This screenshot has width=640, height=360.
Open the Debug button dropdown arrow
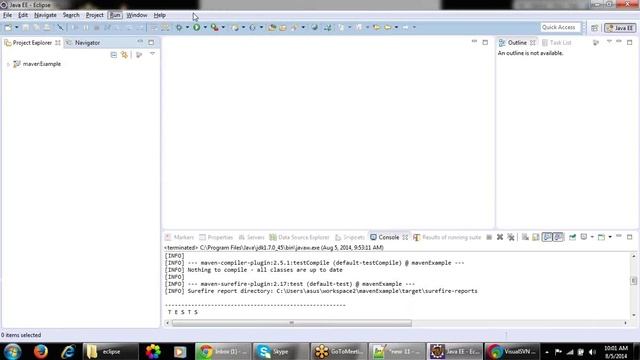pyautogui.click(x=187, y=27)
